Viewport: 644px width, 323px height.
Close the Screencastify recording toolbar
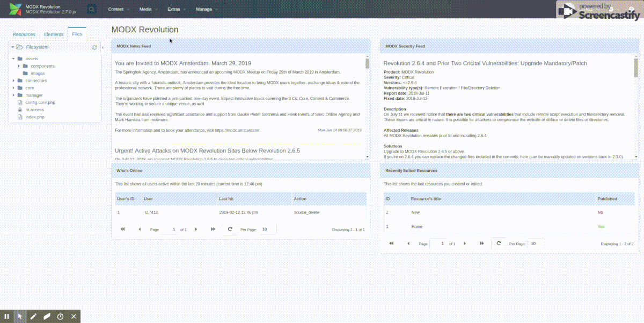(x=74, y=317)
